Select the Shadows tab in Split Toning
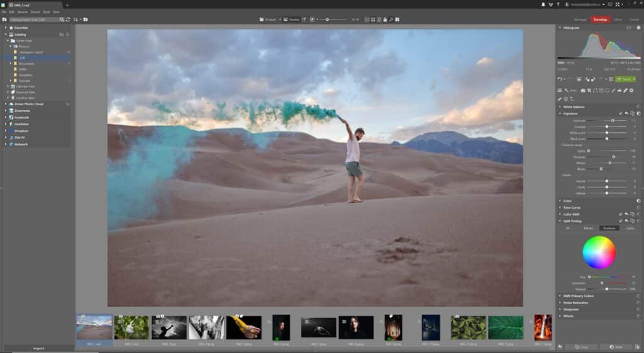644x353 pixels. click(609, 228)
